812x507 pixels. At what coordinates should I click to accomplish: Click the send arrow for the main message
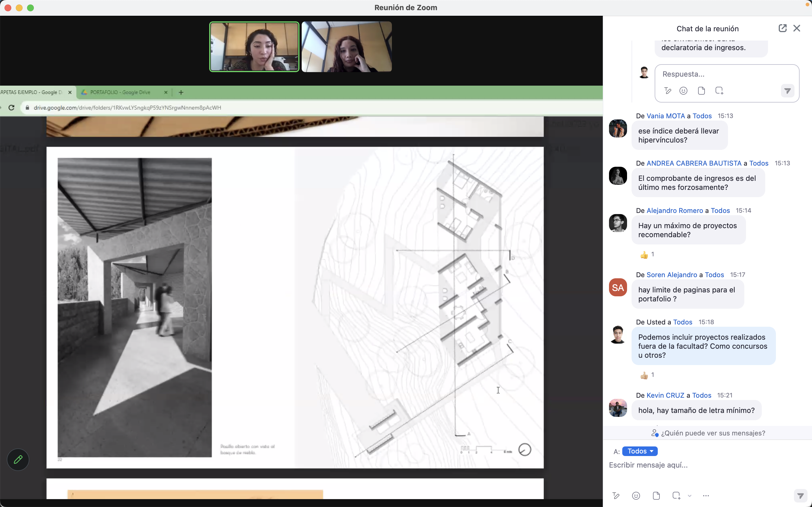(800, 496)
